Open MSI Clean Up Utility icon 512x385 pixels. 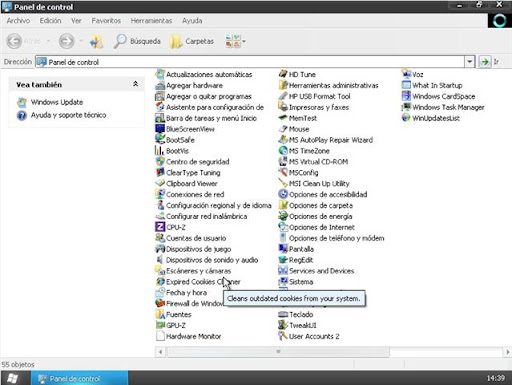tap(283, 183)
